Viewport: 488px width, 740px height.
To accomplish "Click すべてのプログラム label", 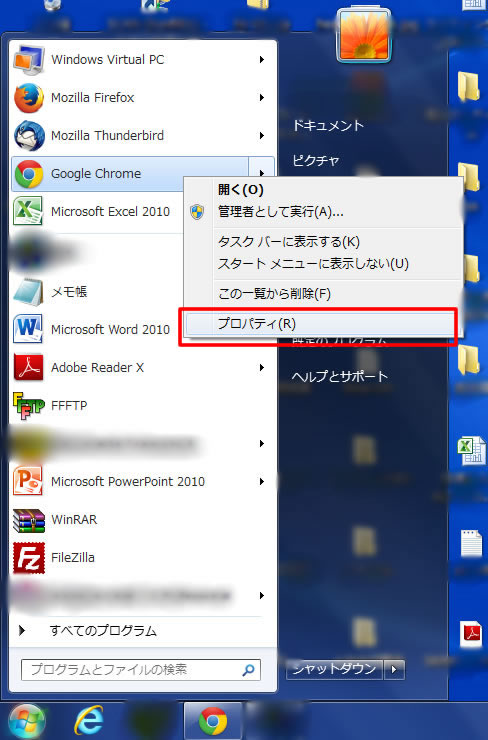I will point(103,631).
